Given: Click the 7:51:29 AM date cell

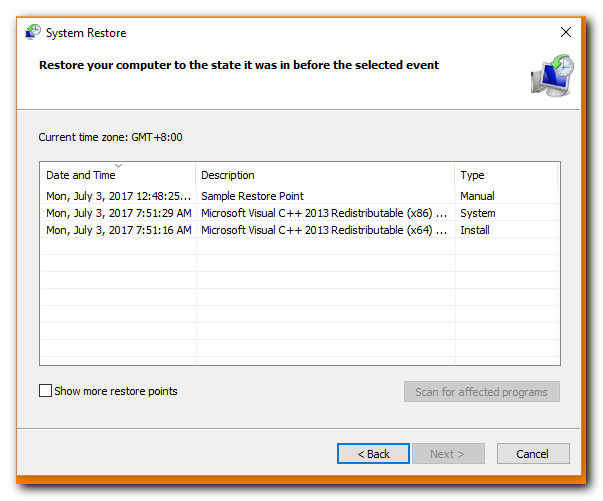Looking at the screenshot, I should (119, 213).
